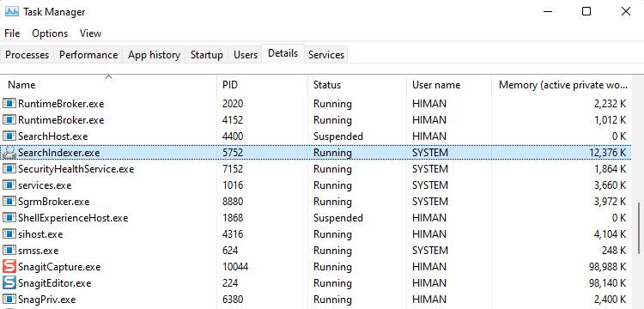This screenshot has height=309, width=644.
Task: Click the sihost.exe process icon
Action: (x=9, y=234)
